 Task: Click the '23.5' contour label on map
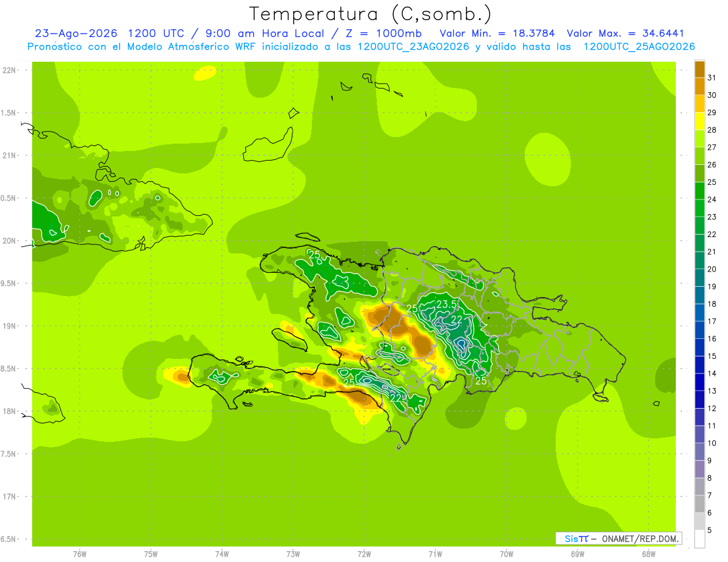(x=446, y=304)
